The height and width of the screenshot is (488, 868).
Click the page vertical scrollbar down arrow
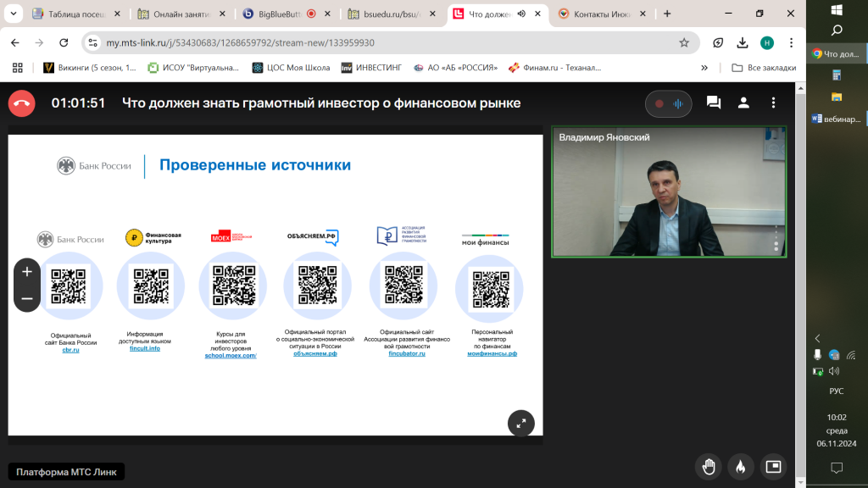800,482
